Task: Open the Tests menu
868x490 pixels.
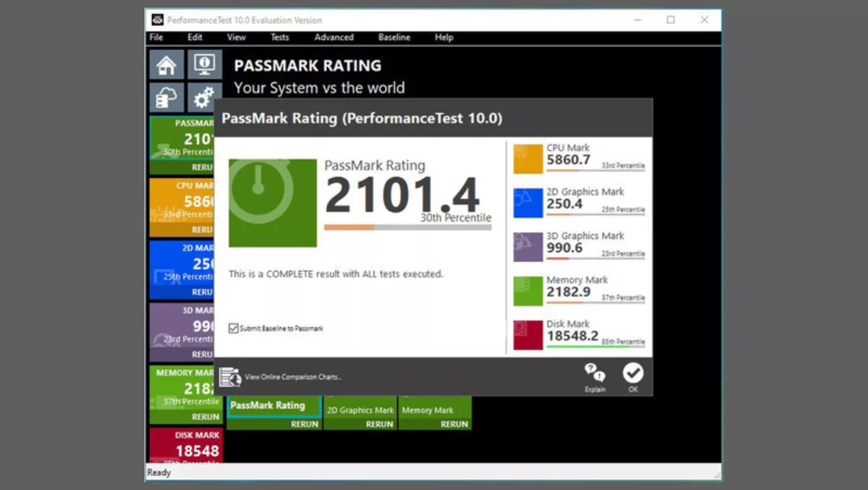Action: coord(280,38)
